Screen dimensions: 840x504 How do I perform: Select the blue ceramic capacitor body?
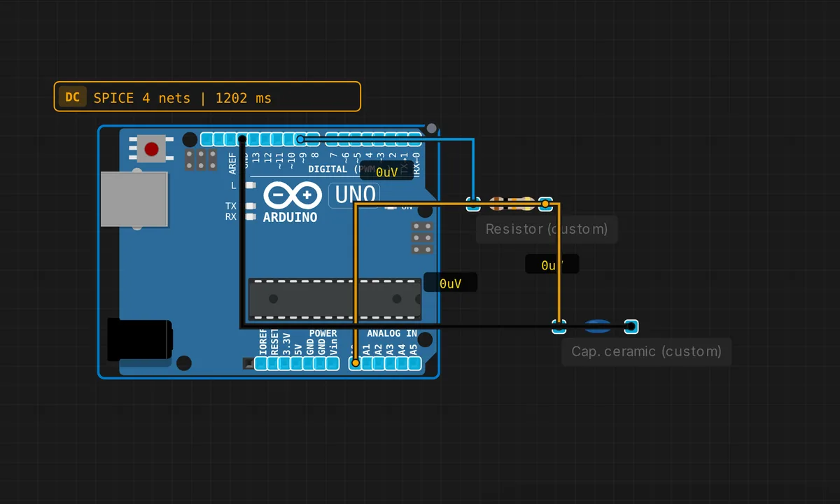[x=597, y=325]
